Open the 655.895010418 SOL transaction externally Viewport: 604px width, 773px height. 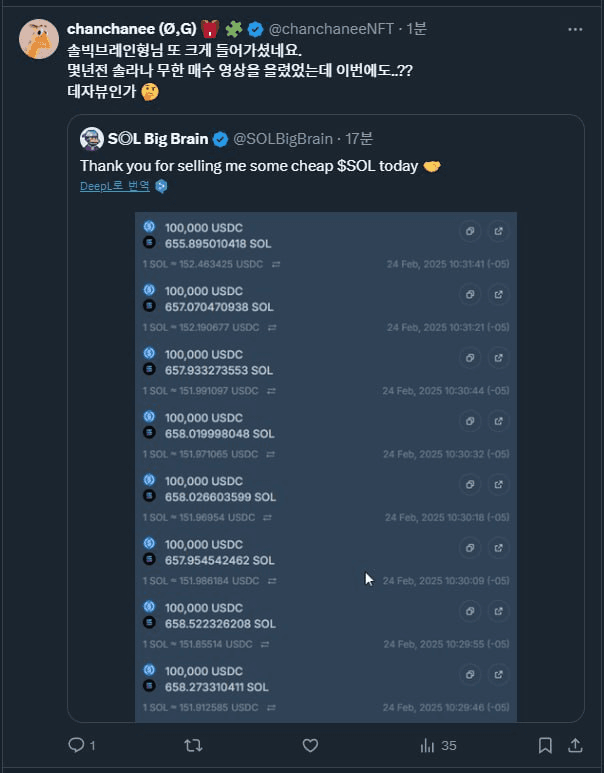(x=497, y=231)
